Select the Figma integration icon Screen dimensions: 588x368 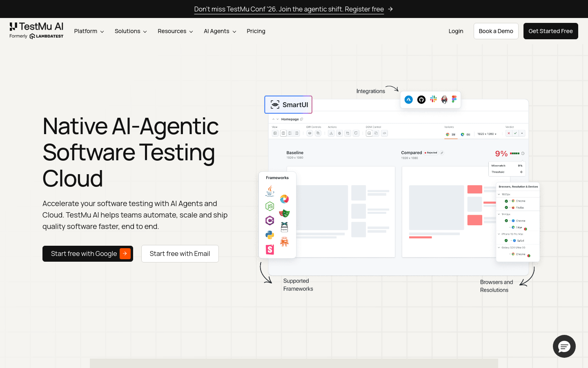(x=454, y=99)
